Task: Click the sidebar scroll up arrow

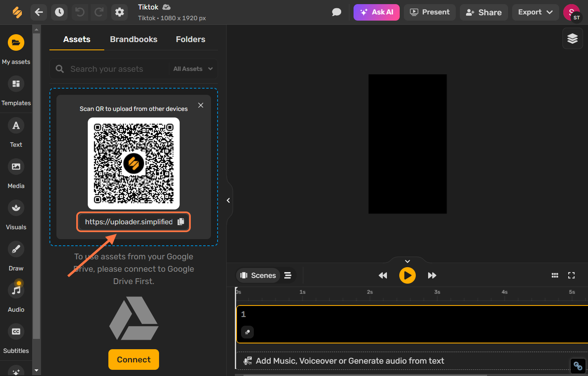Action: point(36,29)
